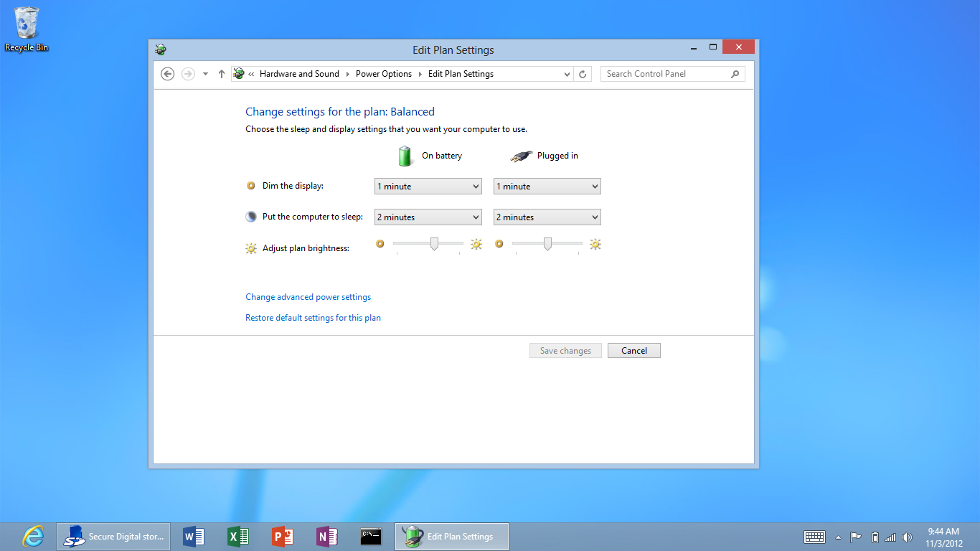Click the Up one level arrow
This screenshot has height=551, width=980.
221,74
